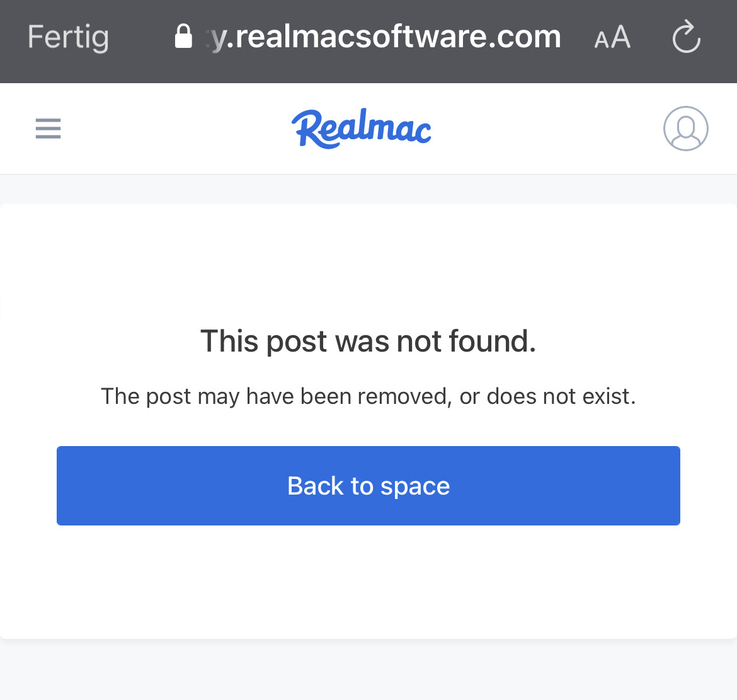Screen dimensions: 737x700
Task: Dismiss the in-app browser with Fertig
Action: (x=68, y=38)
